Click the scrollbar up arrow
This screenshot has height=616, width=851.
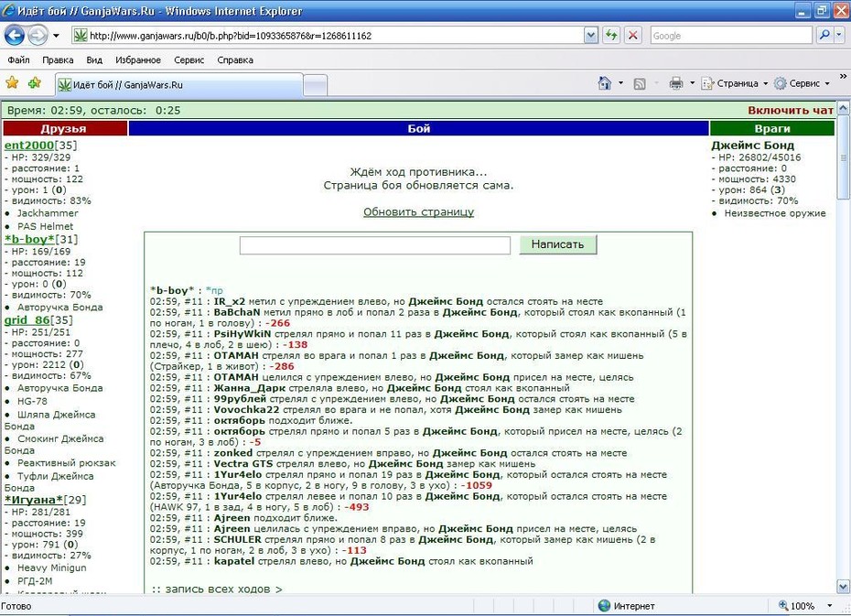tap(844, 109)
